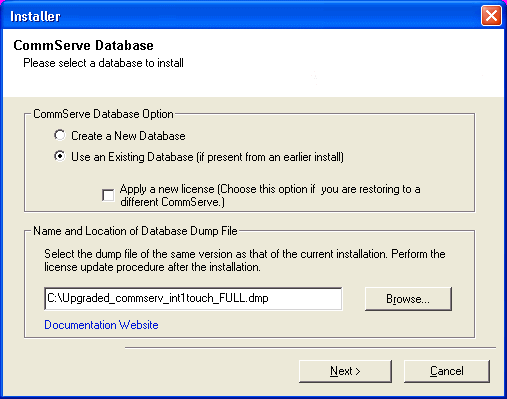
Task: Click the Installer title bar text
Action: pos(35,16)
